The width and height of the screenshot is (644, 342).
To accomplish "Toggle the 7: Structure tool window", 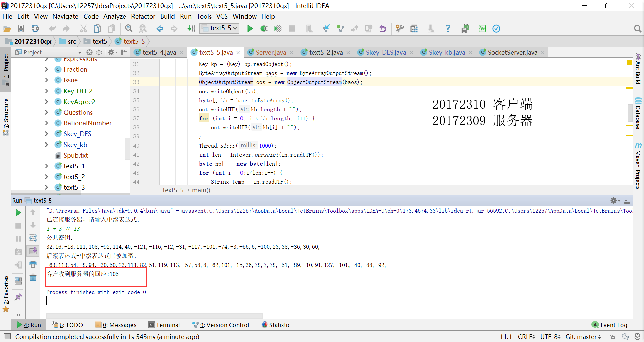I will tap(6, 117).
